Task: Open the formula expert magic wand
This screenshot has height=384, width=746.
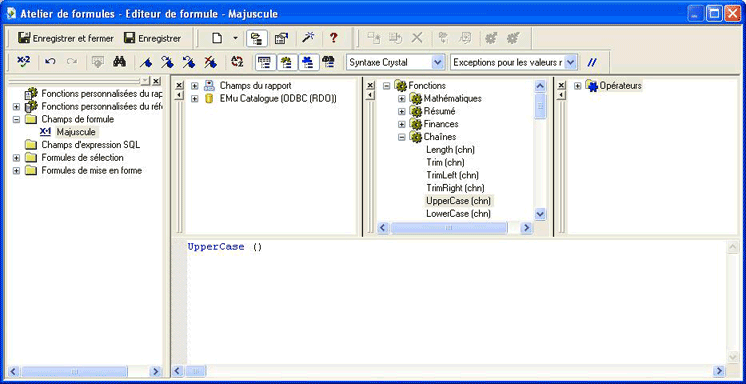Action: click(x=308, y=39)
